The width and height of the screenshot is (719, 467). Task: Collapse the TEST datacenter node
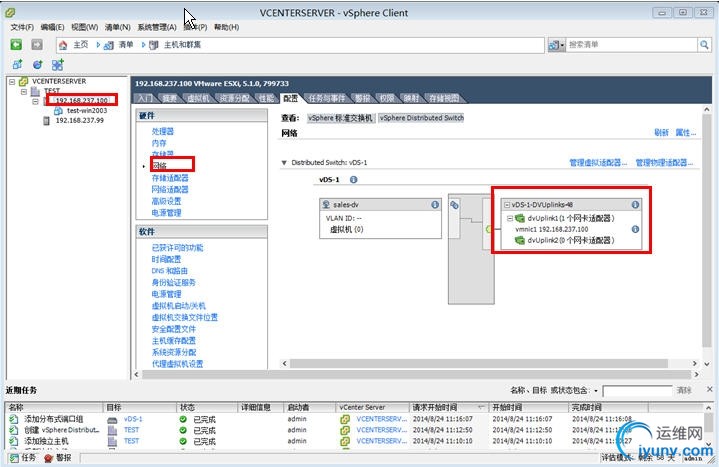24,92
